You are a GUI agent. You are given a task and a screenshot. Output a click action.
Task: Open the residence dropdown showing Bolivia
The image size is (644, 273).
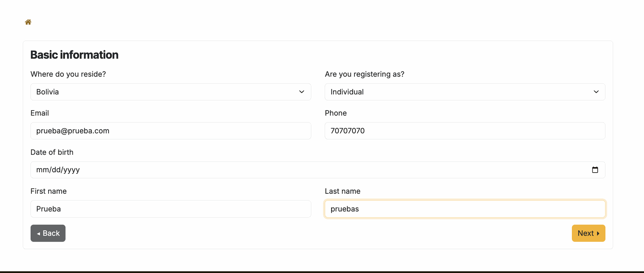click(x=170, y=92)
